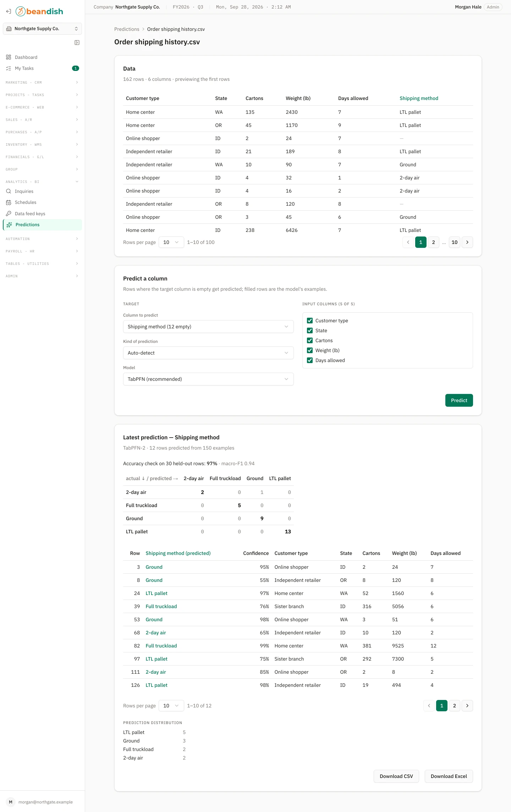Open the Column to predict dropdown
This screenshot has width=511, height=812.
[208, 327]
